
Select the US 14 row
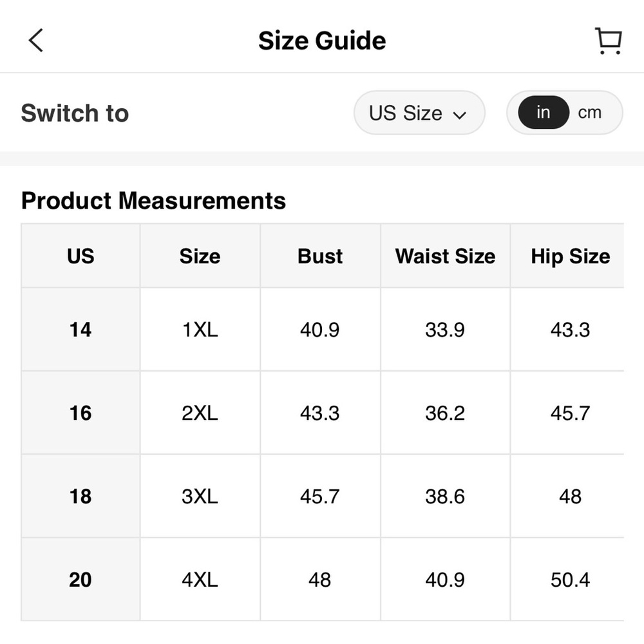coord(80,330)
